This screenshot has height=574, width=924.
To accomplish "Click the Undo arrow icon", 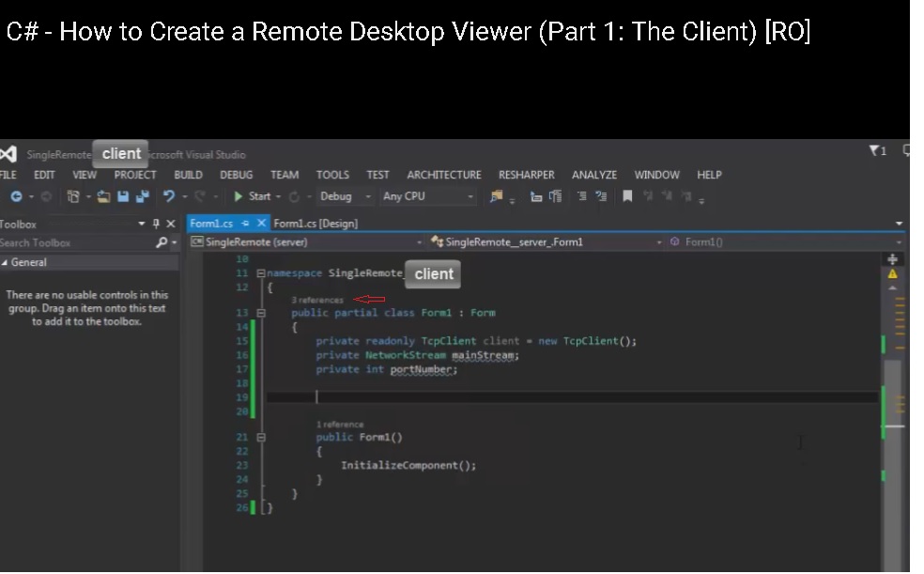I will point(169,196).
